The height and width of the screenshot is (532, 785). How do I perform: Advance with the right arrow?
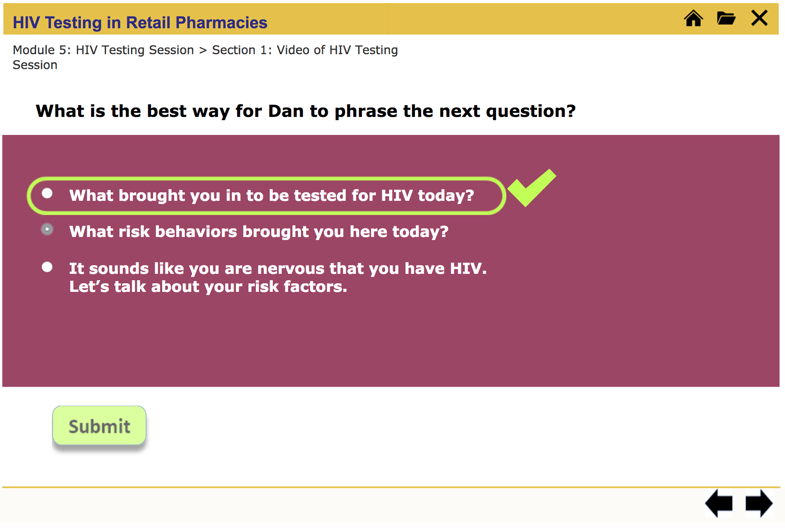coord(759,503)
